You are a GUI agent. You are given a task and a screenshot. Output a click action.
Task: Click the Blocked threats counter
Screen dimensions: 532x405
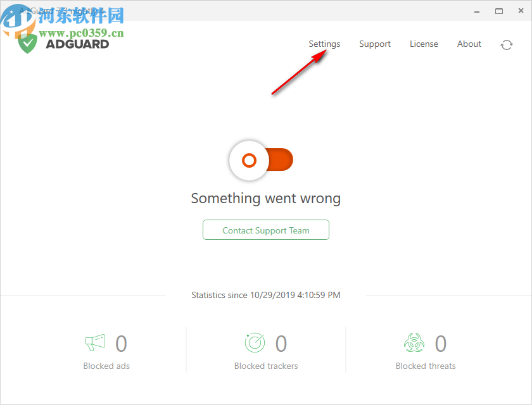(441, 342)
